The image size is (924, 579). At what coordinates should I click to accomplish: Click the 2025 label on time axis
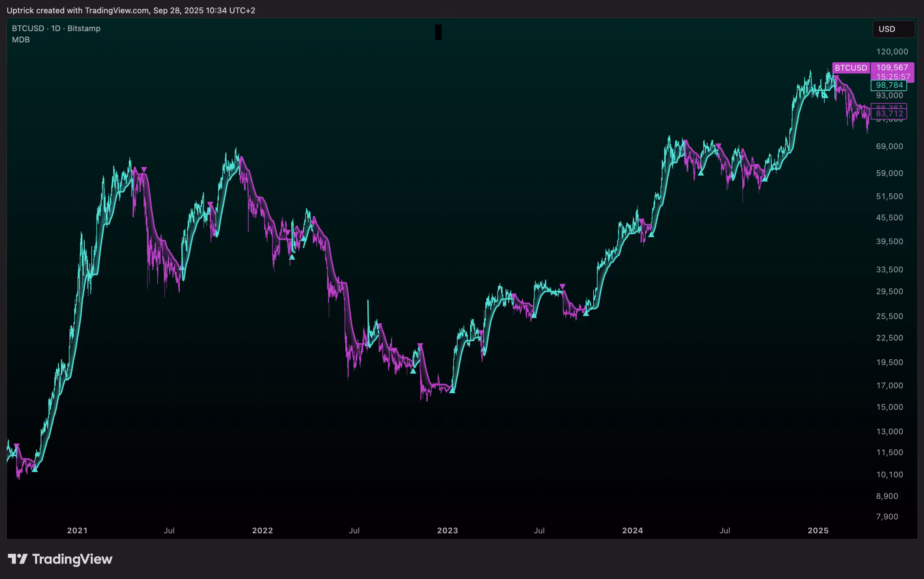[818, 530]
